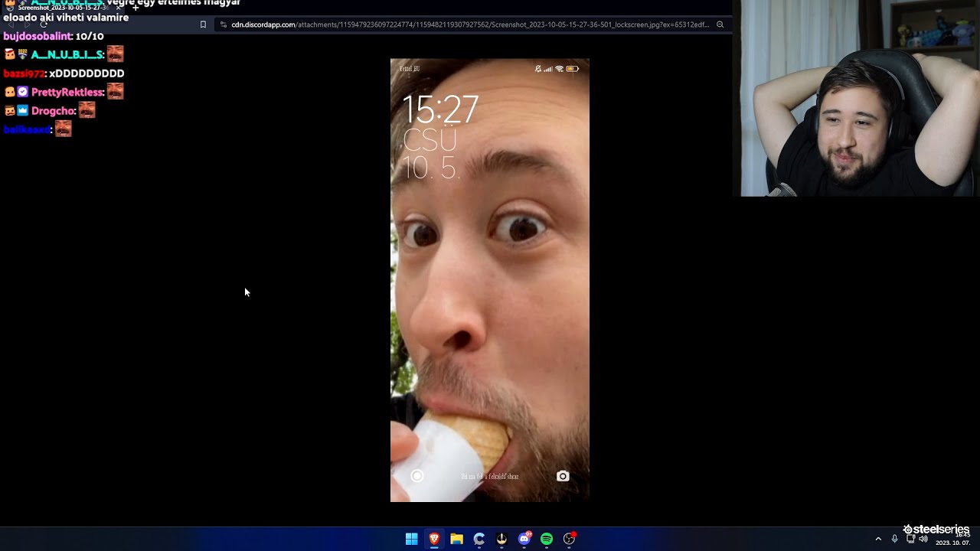
Task: Click the lockscreen screenshot image
Action: pyautogui.click(x=490, y=280)
